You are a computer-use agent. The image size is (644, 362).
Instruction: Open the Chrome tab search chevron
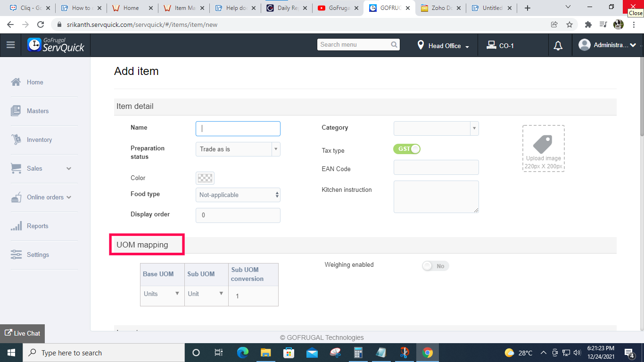tap(568, 7)
